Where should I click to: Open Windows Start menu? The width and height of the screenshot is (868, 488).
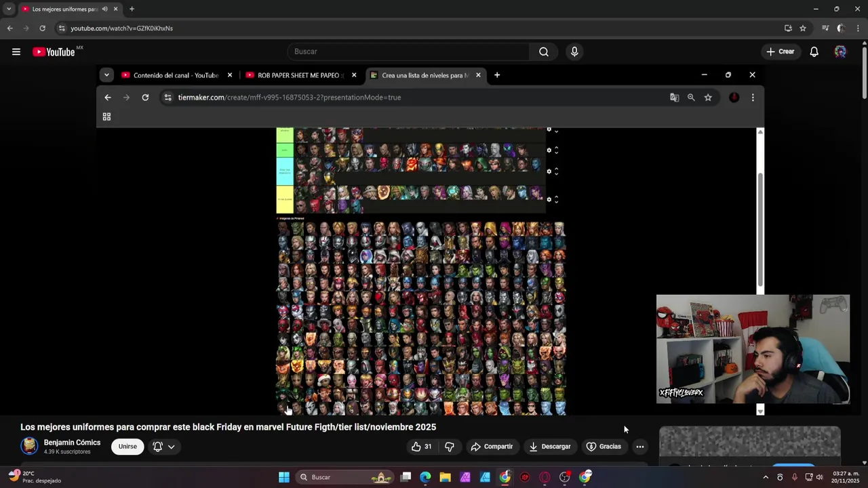click(284, 477)
